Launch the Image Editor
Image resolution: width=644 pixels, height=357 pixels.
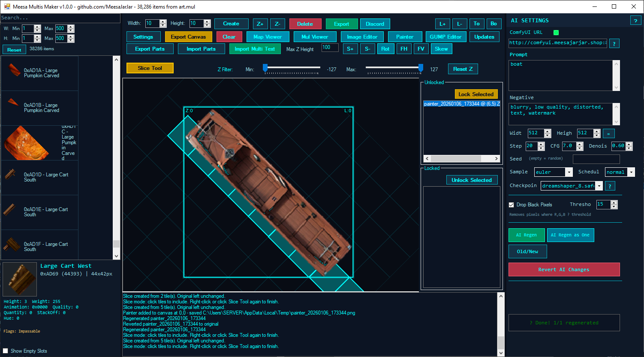362,37
